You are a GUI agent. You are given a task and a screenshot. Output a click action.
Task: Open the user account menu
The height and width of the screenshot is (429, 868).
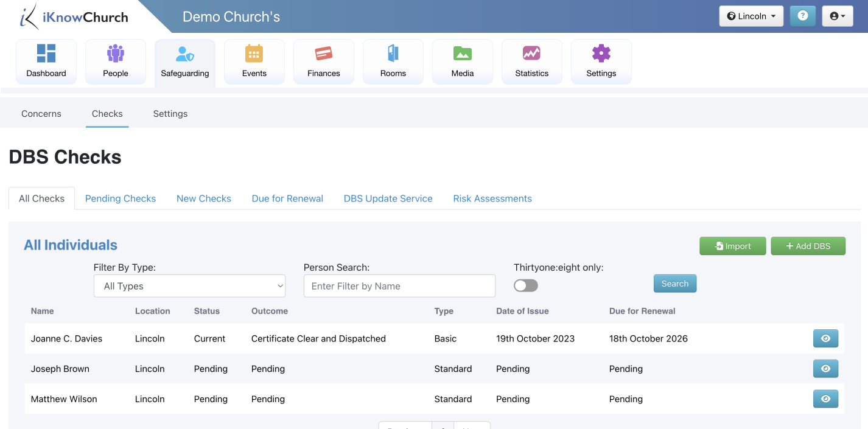pyautogui.click(x=838, y=16)
